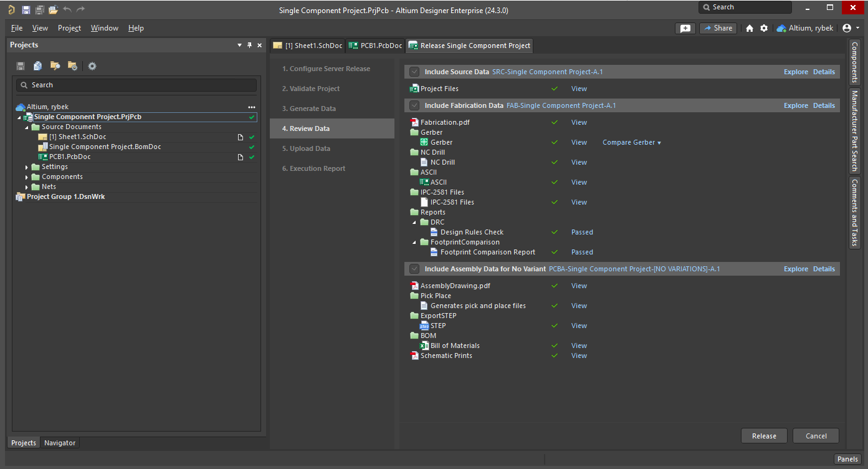The width and height of the screenshot is (868, 469).
Task: Click the user account profile icon
Action: point(847,28)
